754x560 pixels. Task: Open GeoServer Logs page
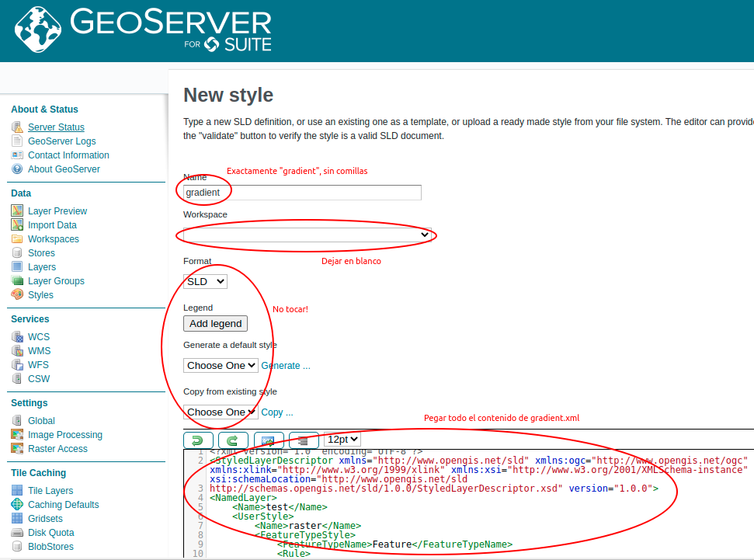[61, 141]
